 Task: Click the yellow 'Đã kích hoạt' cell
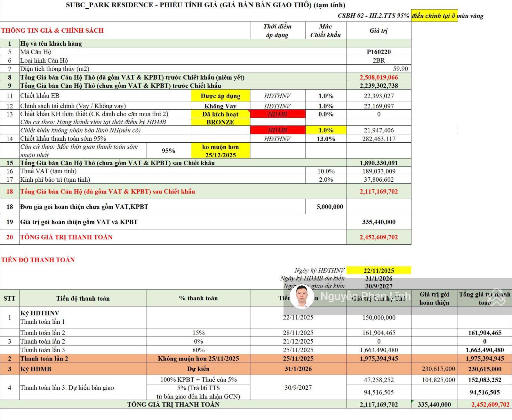[x=220, y=114]
